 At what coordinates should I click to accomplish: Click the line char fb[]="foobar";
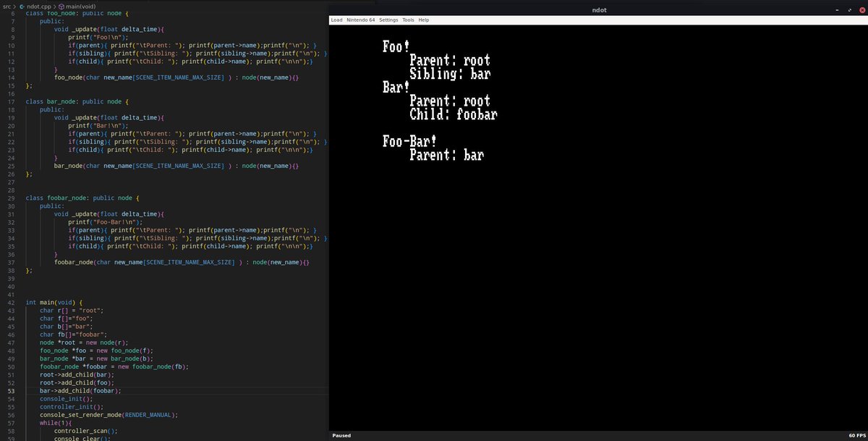coord(74,335)
